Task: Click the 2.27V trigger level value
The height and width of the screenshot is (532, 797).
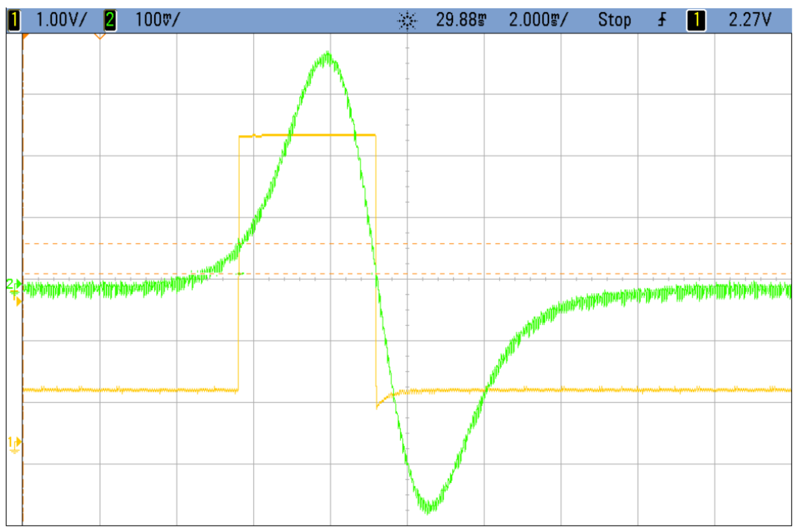Action: (x=750, y=20)
